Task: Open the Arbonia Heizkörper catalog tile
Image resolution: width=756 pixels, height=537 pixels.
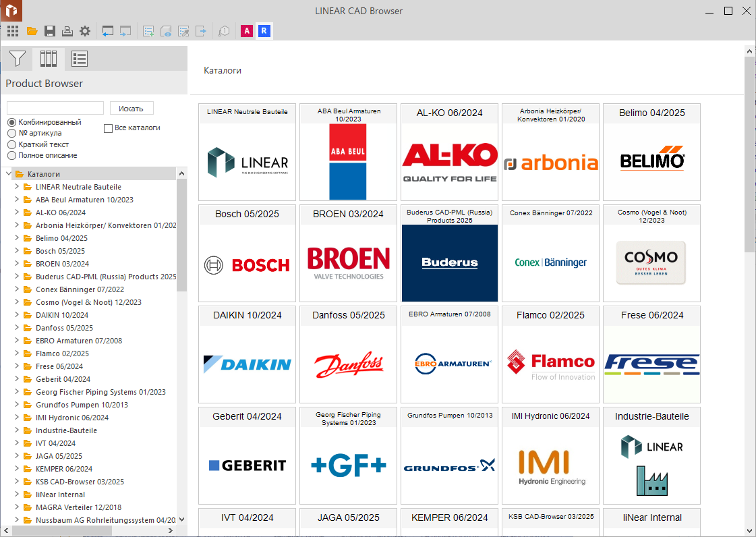Action: click(550, 152)
